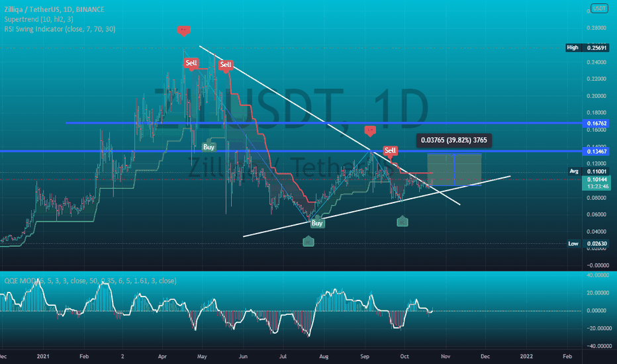Select the RSI Swing Indicator legend

pyautogui.click(x=60, y=29)
